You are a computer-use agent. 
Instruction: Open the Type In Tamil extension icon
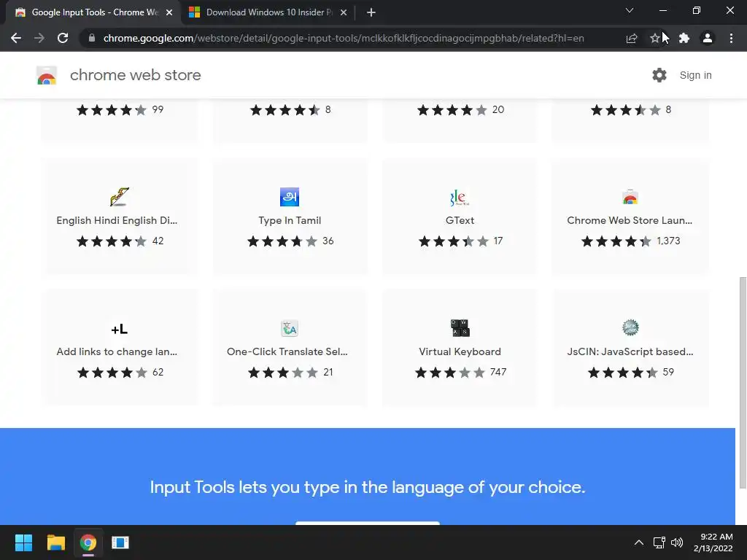[x=289, y=197]
